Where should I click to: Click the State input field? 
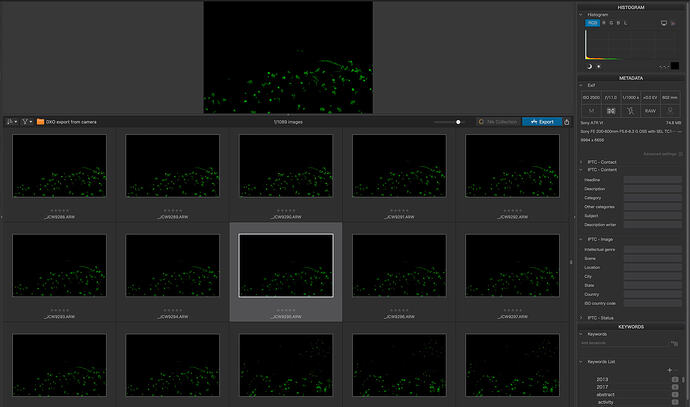[653, 285]
